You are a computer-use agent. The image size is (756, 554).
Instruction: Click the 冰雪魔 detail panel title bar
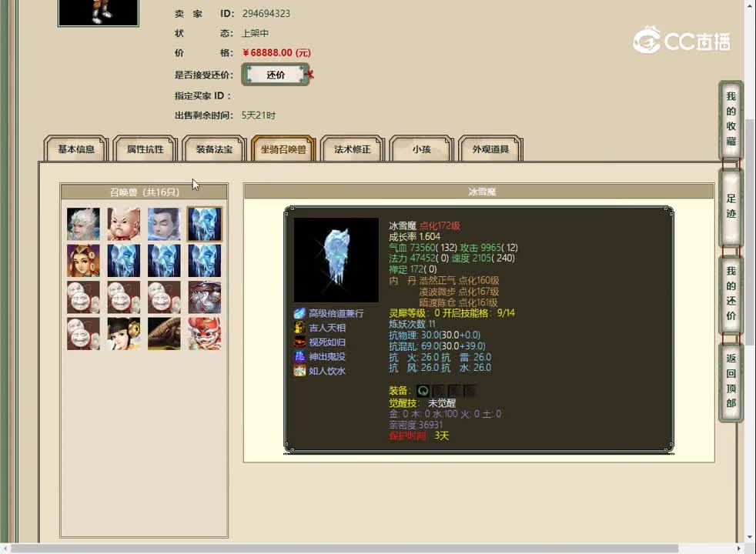click(x=480, y=192)
